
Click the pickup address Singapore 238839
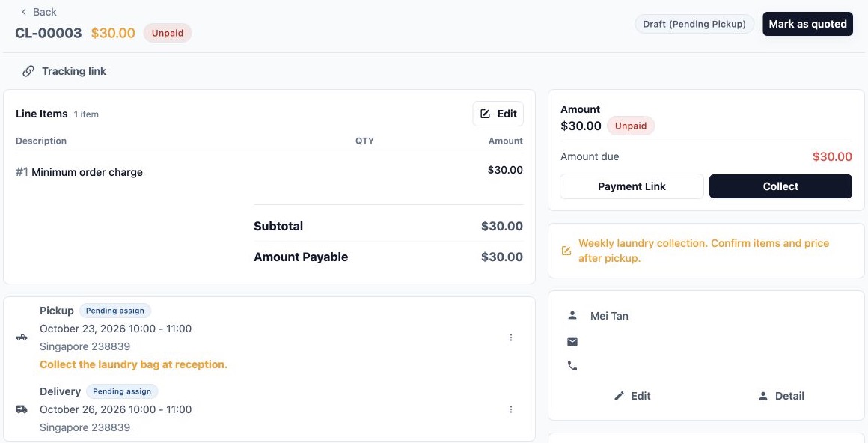tap(85, 347)
